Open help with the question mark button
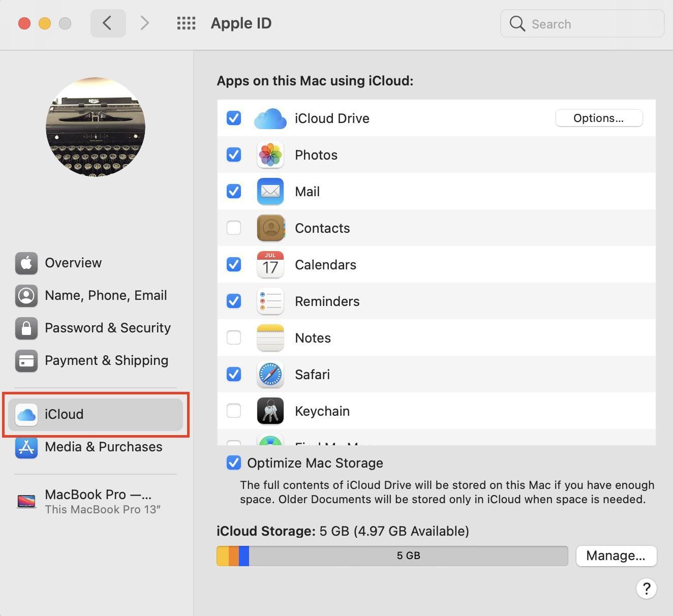 tap(646, 589)
